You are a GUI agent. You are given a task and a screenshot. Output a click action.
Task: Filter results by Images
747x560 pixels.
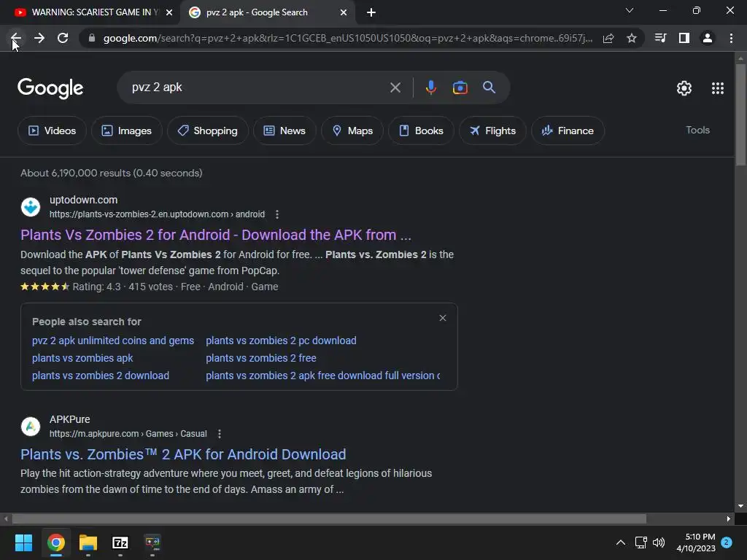tap(127, 131)
